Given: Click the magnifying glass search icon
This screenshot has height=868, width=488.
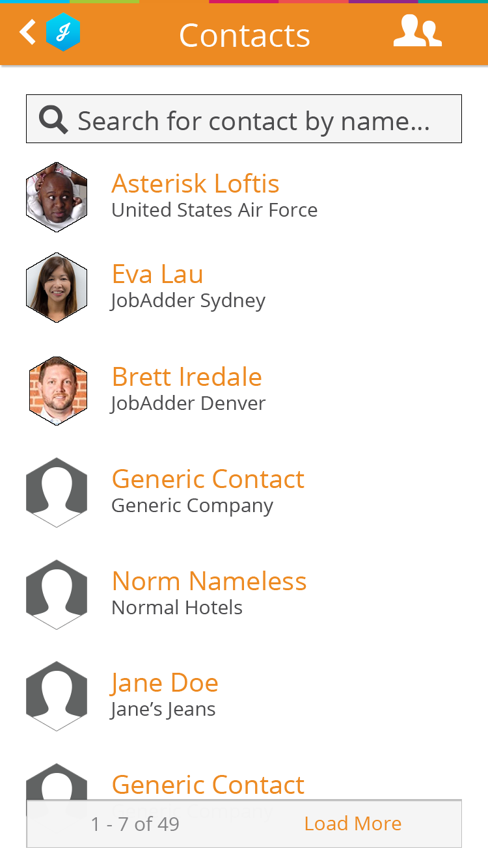Looking at the screenshot, I should pyautogui.click(x=53, y=120).
